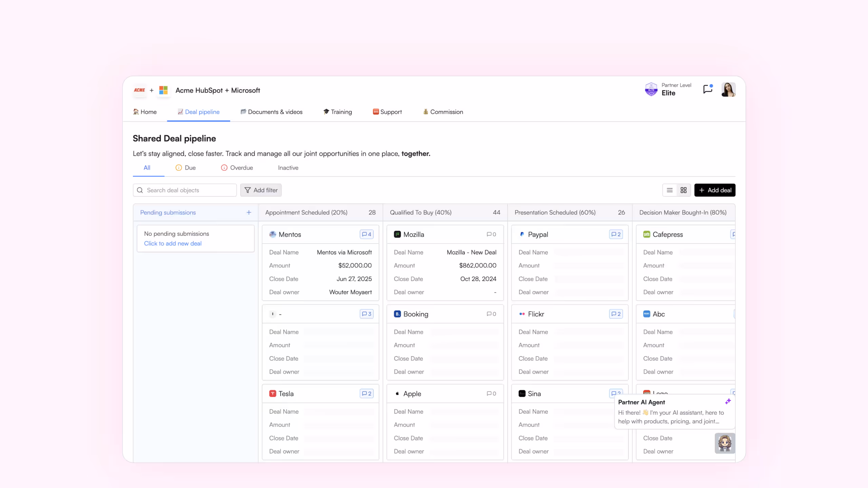Open the Mentos deal card title
The height and width of the screenshot is (488, 868).
coord(290,235)
